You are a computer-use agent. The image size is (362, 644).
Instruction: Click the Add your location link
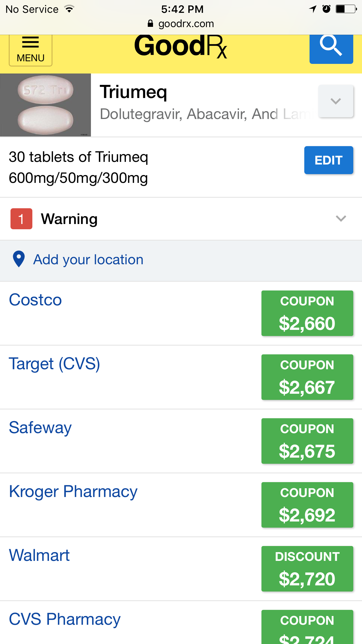[88, 260]
